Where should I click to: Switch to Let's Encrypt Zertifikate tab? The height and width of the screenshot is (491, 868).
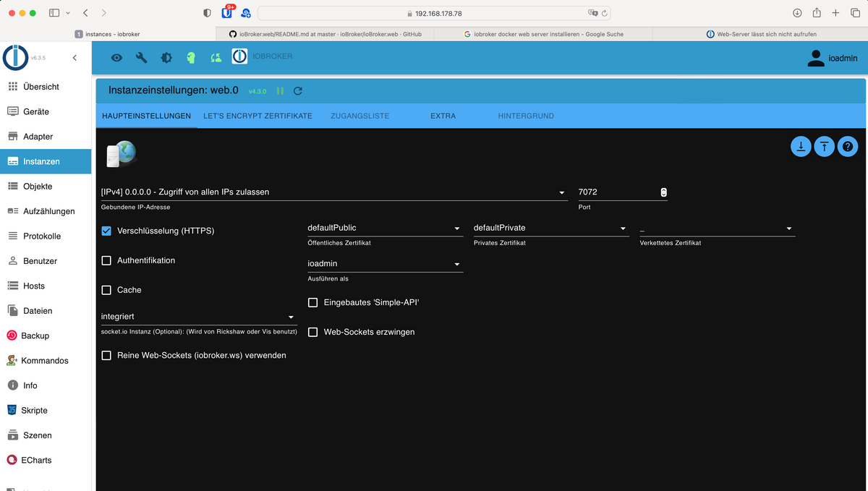(258, 116)
